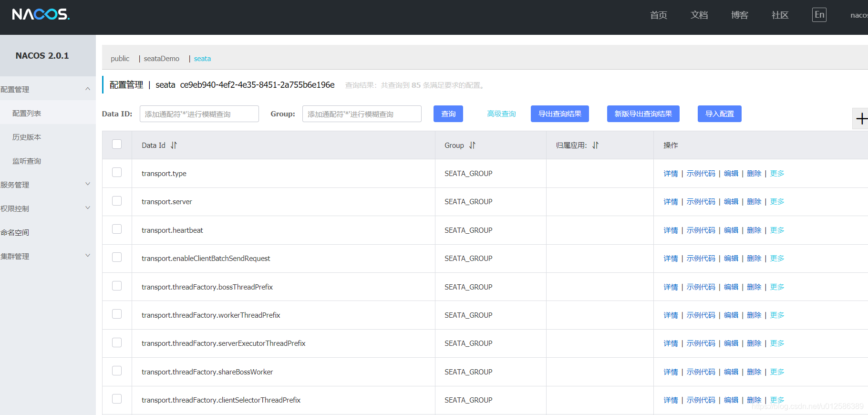View 详情 for bossThreadPrefix row
This screenshot has width=868, height=415.
671,287
